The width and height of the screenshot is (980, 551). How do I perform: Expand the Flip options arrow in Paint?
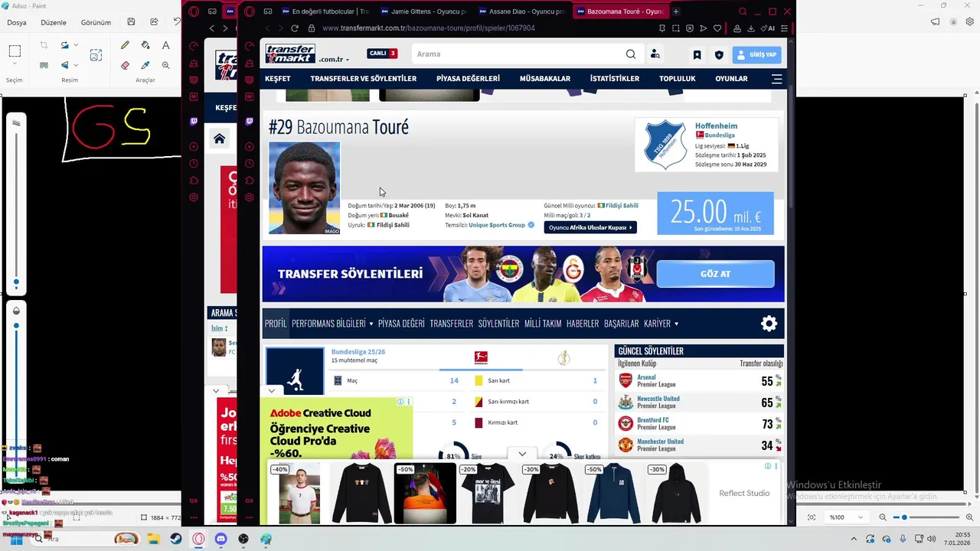[76, 65]
